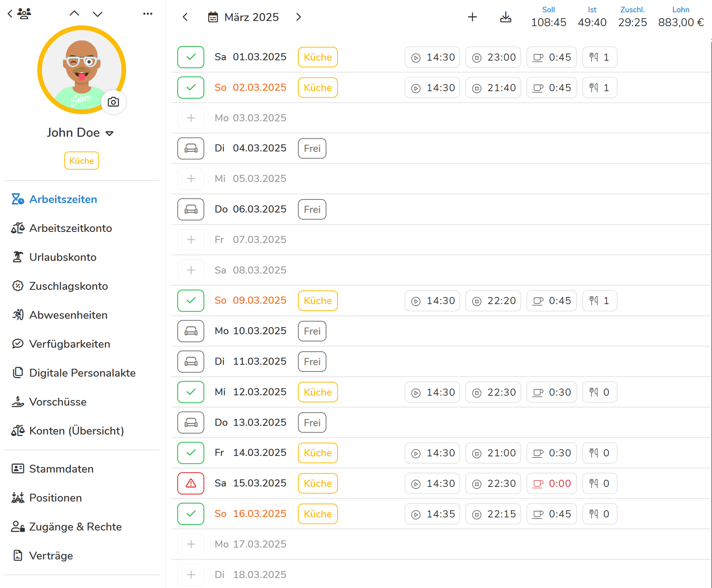Open the März 2025 month picker

click(x=243, y=17)
